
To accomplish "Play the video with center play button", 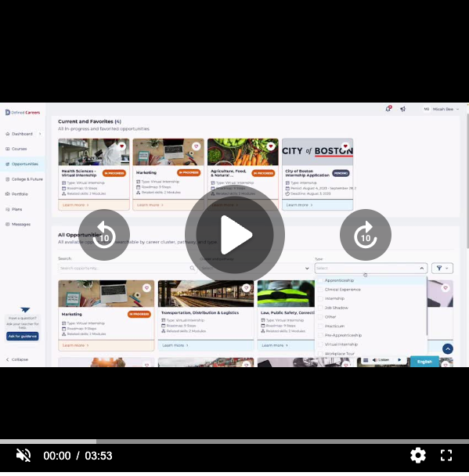I will [235, 235].
